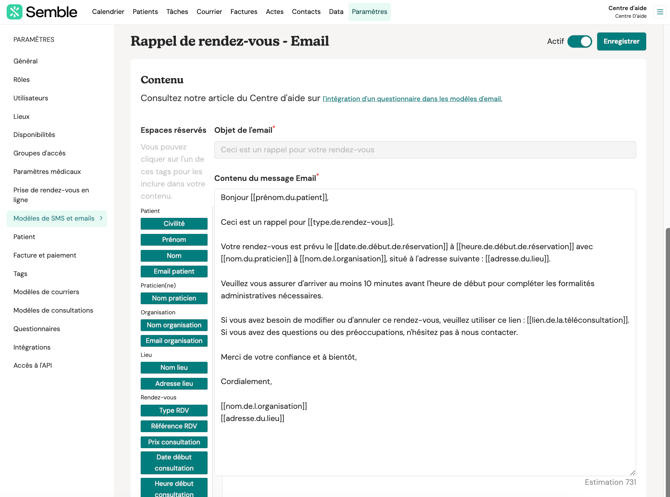Screen dimensions: 670x497
Task: Open Modèles de courriers in sidebar
Action: point(46,292)
